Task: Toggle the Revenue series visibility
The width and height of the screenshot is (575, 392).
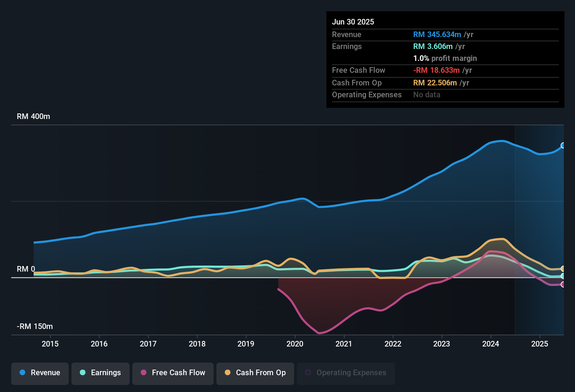Action: click(40, 373)
